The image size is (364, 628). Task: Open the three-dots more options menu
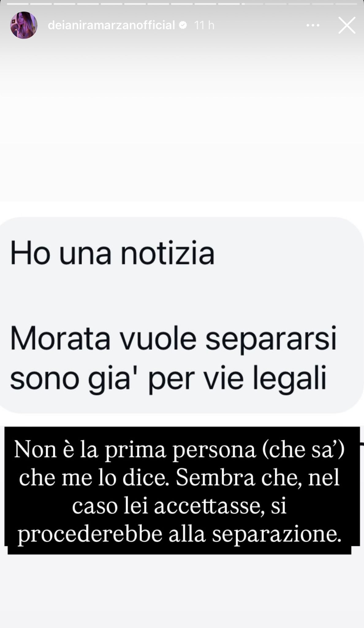coord(313,25)
